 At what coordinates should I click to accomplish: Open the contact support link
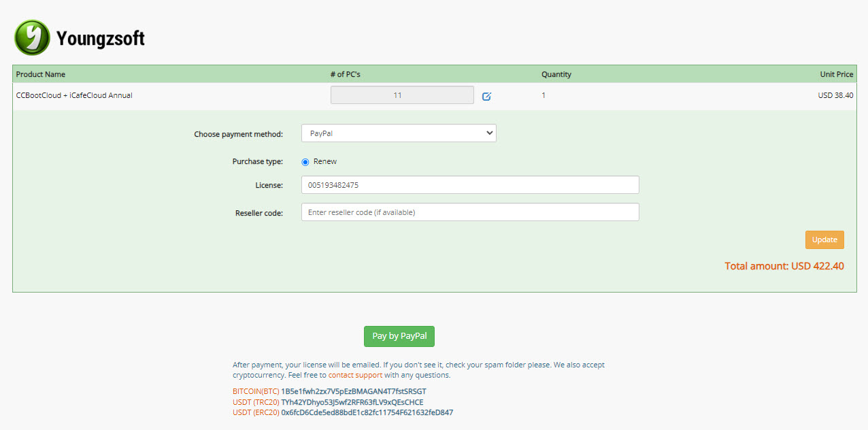pos(354,374)
